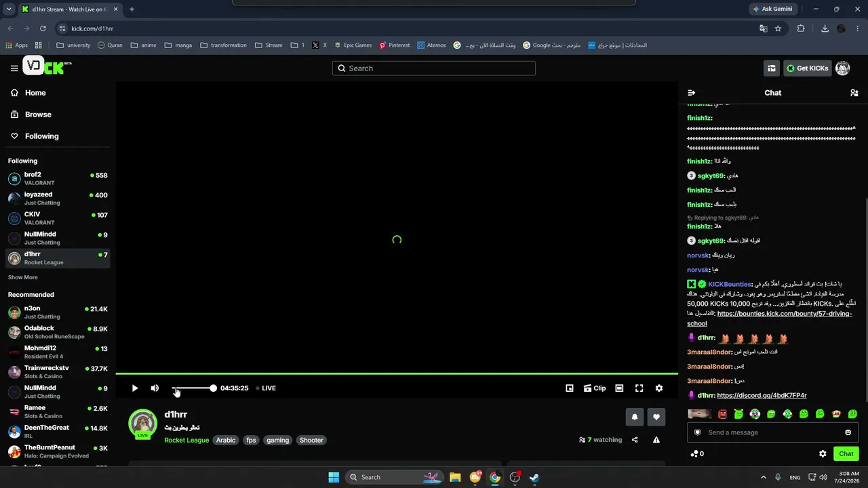
Task: Jump to LIVE indicator
Action: [266, 388]
